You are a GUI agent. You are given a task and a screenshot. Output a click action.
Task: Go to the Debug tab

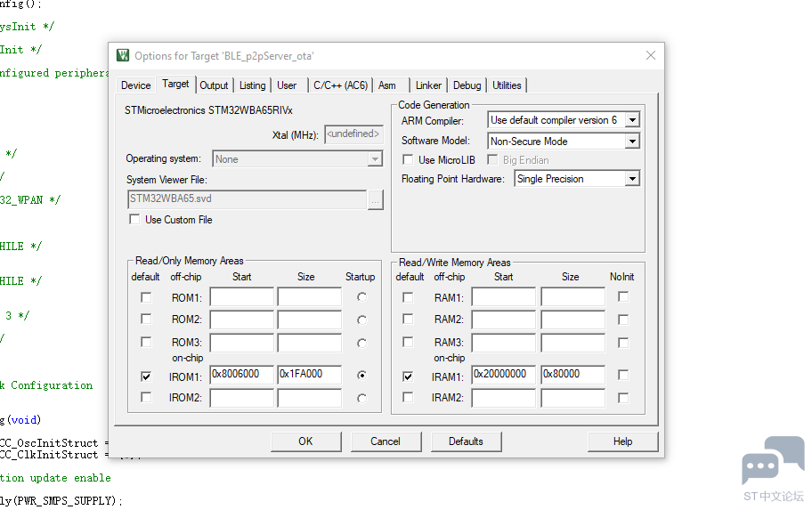[x=467, y=85]
